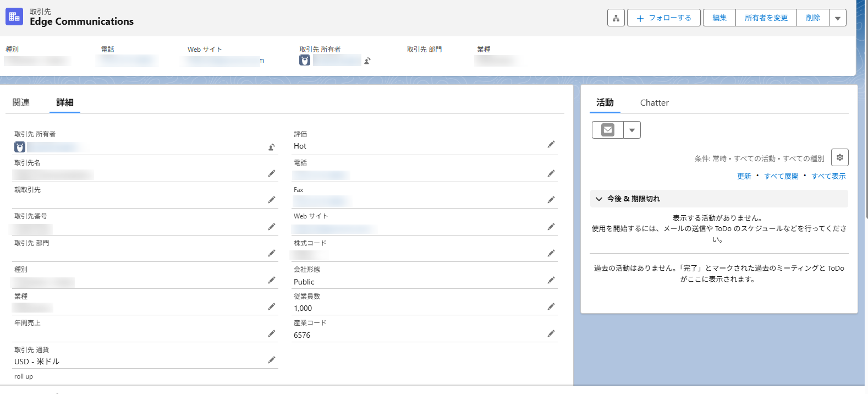Click the 条件: 常時 filter description text
Image resolution: width=868 pixels, height=394 pixels.
click(759, 158)
